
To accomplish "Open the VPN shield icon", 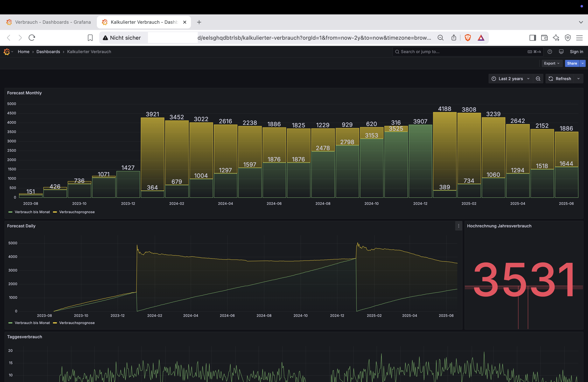I will click(568, 38).
